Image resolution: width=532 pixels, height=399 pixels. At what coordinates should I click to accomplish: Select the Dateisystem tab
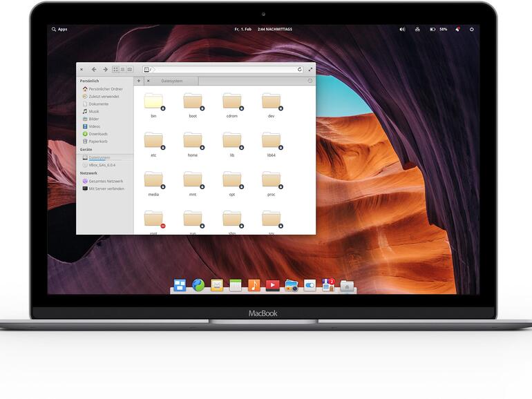(x=171, y=81)
